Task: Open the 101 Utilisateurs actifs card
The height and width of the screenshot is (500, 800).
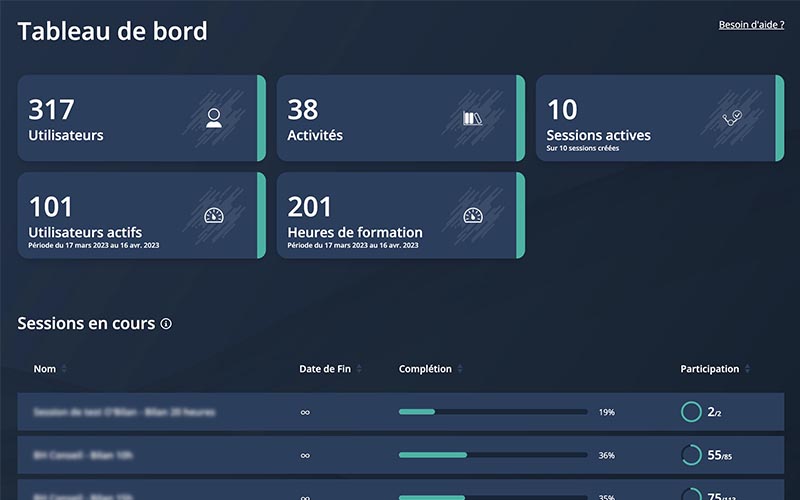Action: pyautogui.click(x=142, y=215)
